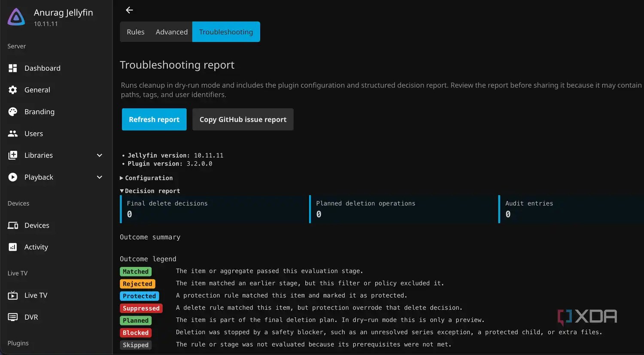The width and height of the screenshot is (644, 355).
Task: Select the Troubleshooting tab
Action: tap(226, 32)
